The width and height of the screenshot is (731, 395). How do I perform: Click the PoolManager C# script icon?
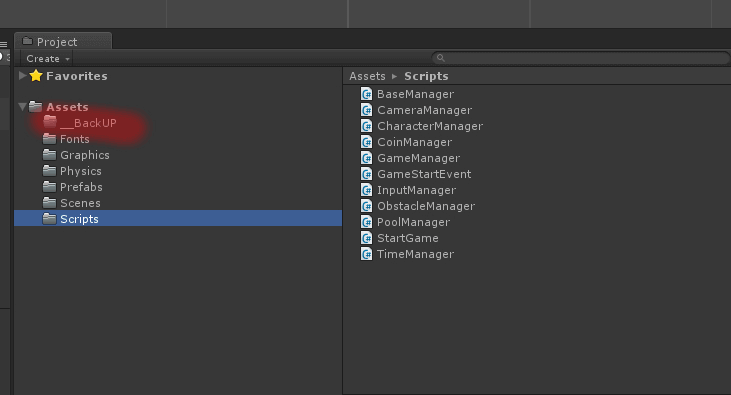[366, 222]
